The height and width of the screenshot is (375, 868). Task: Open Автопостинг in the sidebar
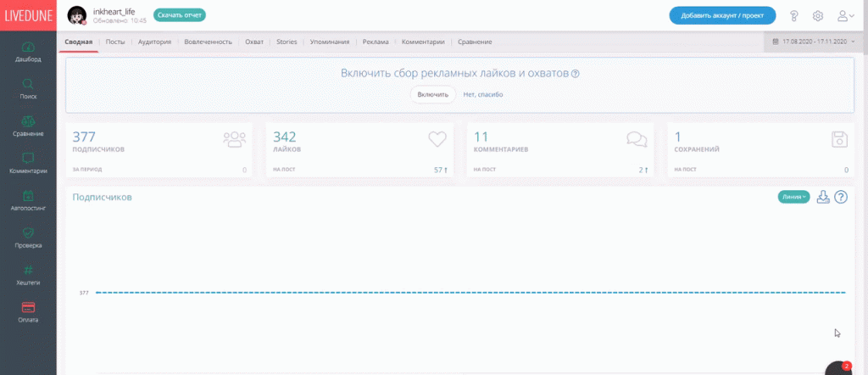28,200
